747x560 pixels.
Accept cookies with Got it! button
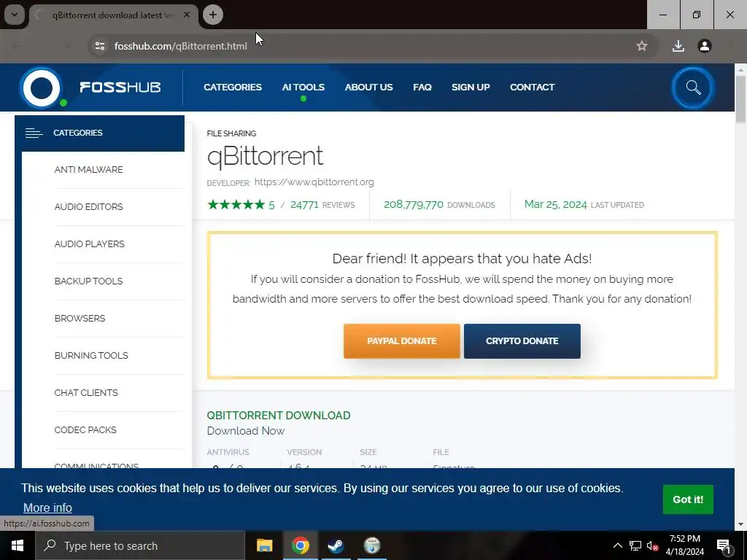click(x=688, y=499)
